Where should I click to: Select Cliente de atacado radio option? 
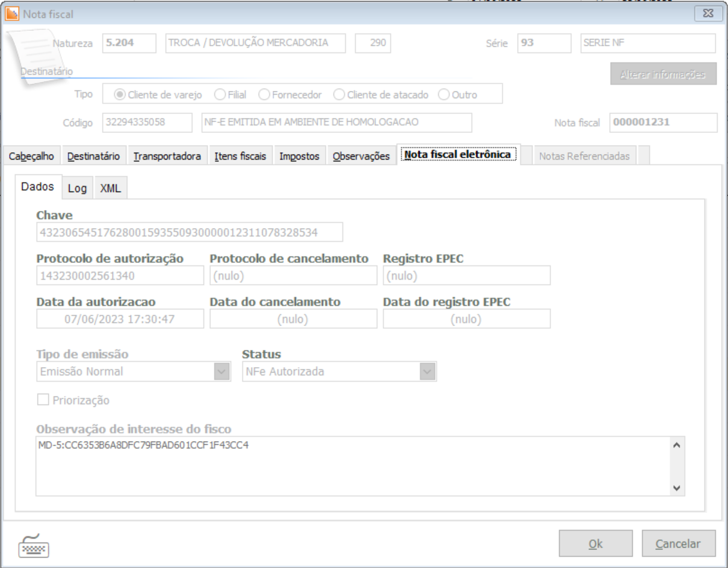pos(381,94)
